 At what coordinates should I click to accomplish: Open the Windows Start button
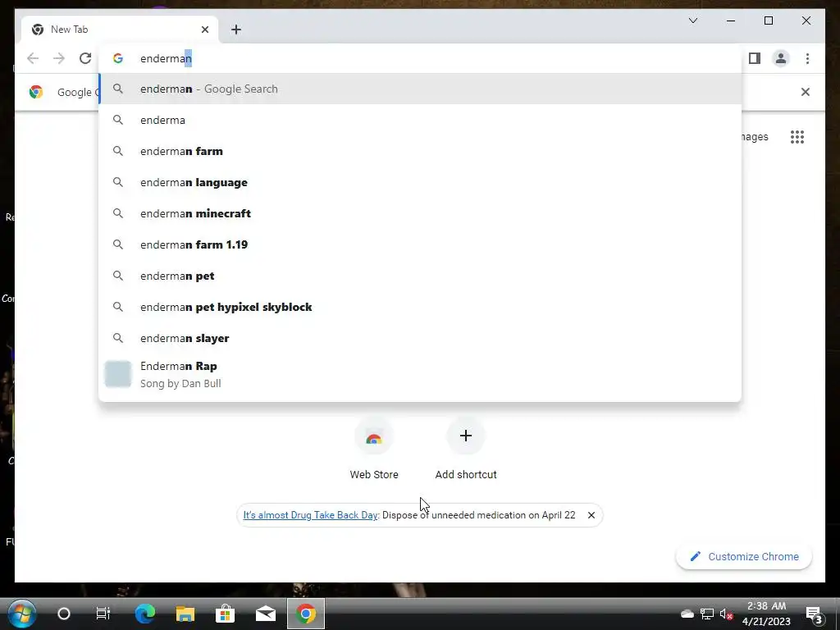click(22, 614)
